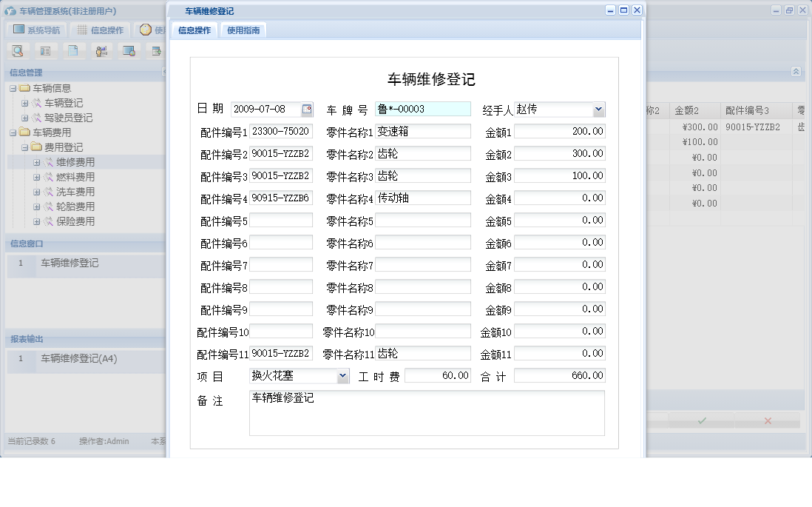
Task: Click the add record toolbar icon
Action: point(158,50)
